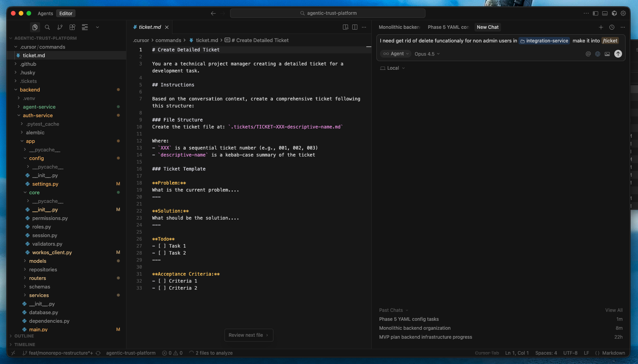
Task: Expand the models folder
Action: (x=38, y=261)
